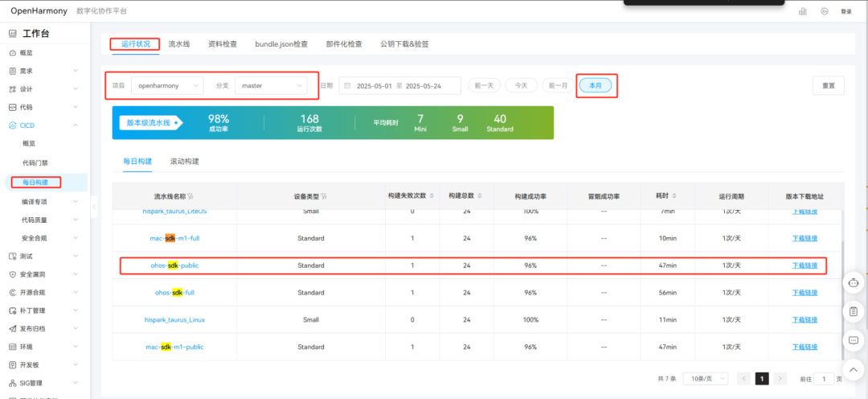Click the 前往 page number input field

(825, 379)
